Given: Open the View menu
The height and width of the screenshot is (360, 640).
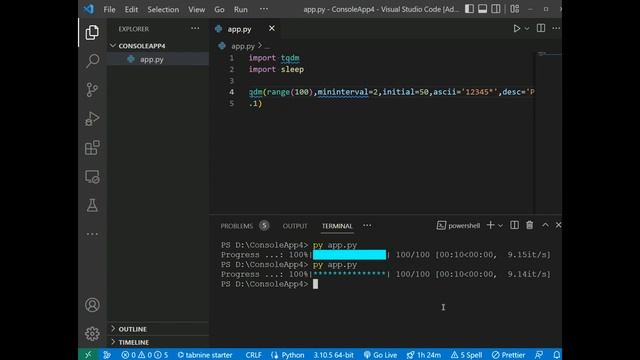Looking at the screenshot, I should [x=196, y=9].
